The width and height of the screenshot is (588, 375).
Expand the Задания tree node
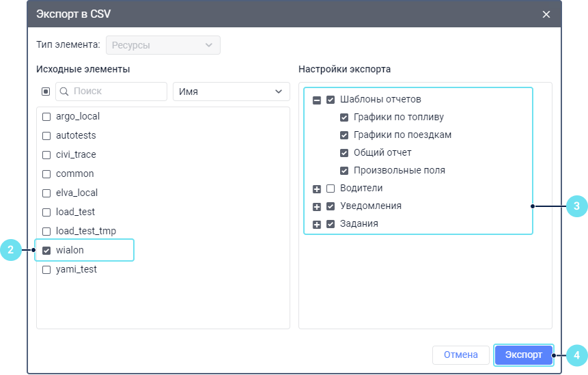pos(317,224)
